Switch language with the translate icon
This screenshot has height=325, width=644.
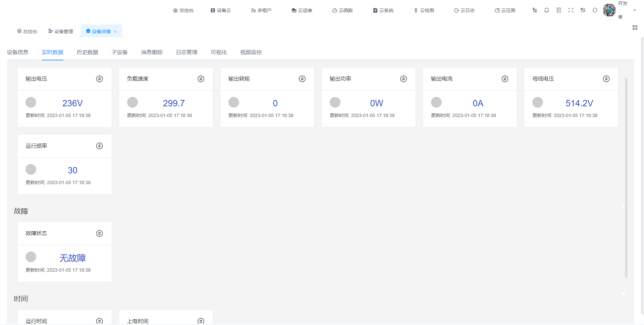click(583, 10)
